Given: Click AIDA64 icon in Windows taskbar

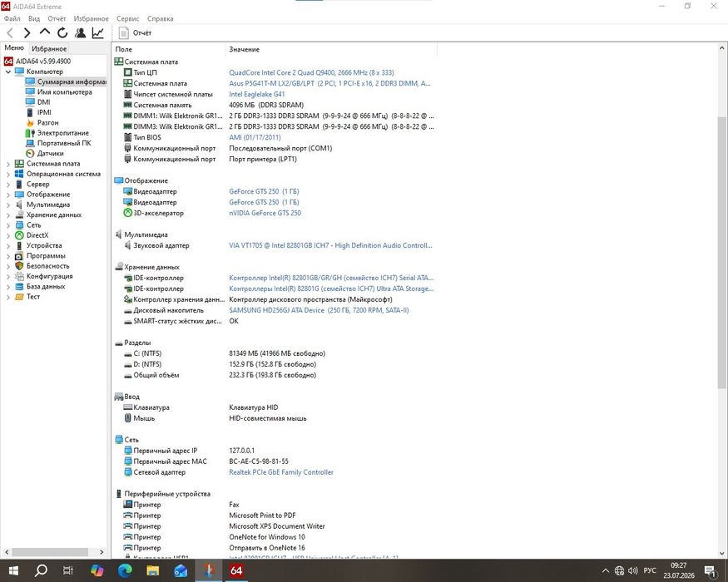Looking at the screenshot, I should point(235,570).
